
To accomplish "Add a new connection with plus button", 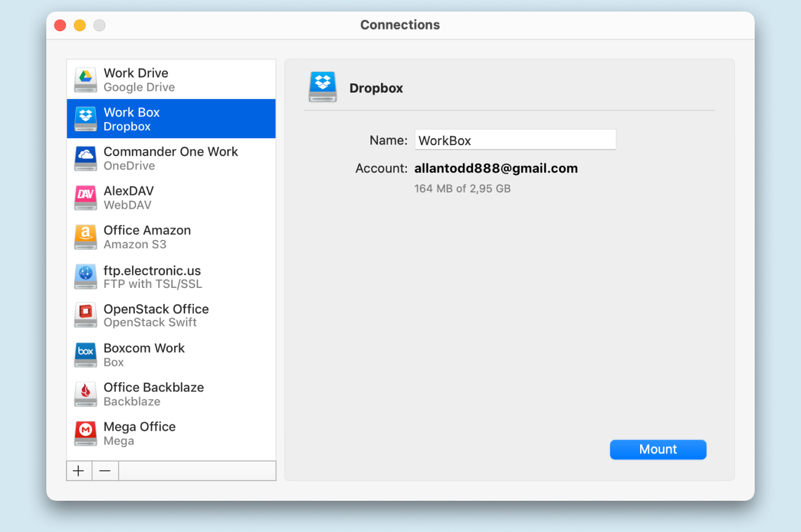I will coord(79,471).
